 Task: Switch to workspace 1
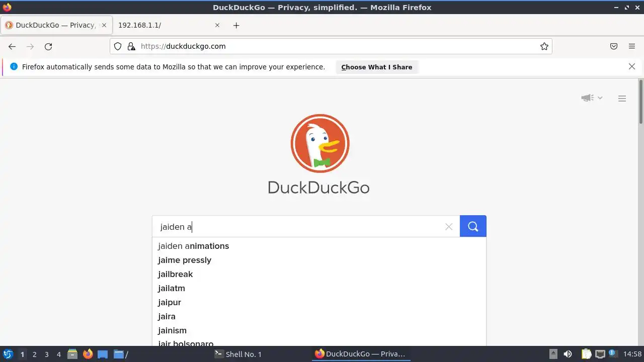22,354
